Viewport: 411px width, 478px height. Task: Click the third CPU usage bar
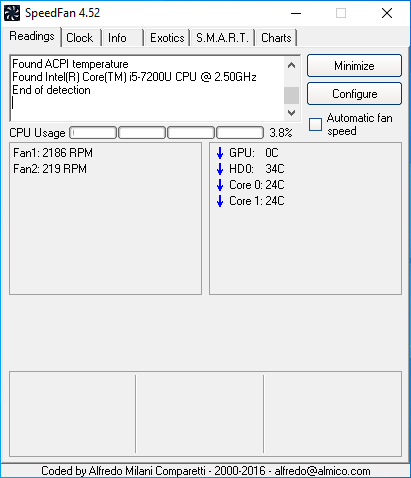191,133
